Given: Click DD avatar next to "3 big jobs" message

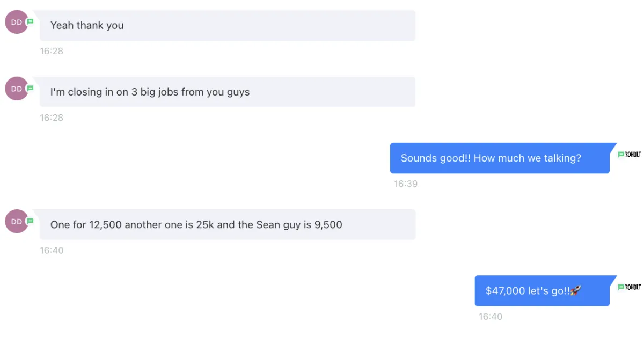Looking at the screenshot, I should point(16,89).
